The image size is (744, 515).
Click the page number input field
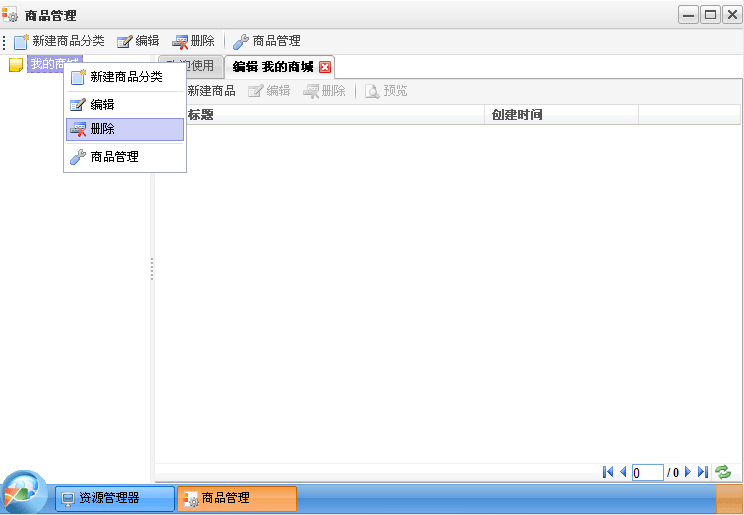648,473
